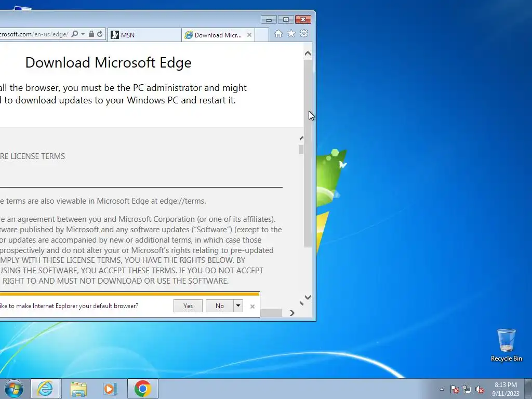Click the address bar URL field
The image size is (532, 399).
coord(34,34)
